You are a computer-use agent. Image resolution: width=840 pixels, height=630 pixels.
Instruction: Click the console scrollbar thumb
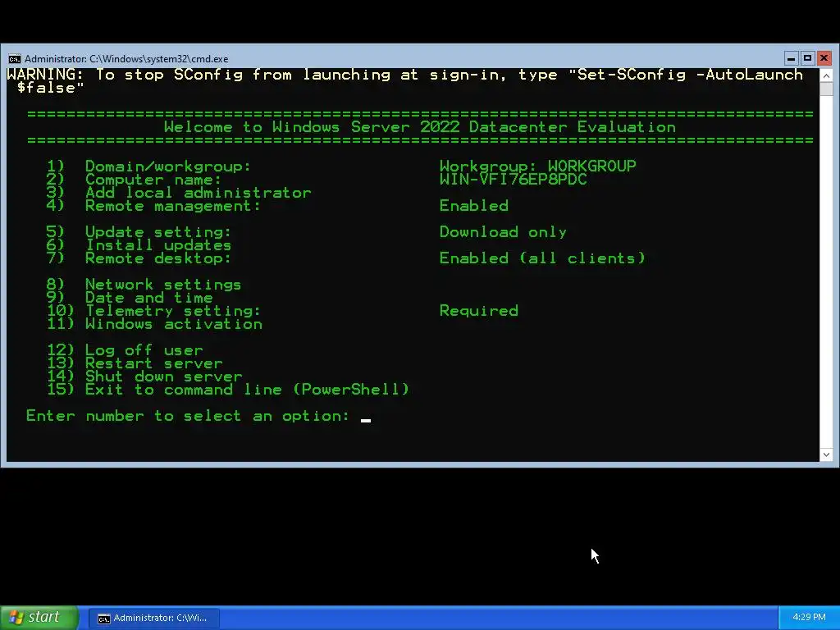tap(826, 89)
